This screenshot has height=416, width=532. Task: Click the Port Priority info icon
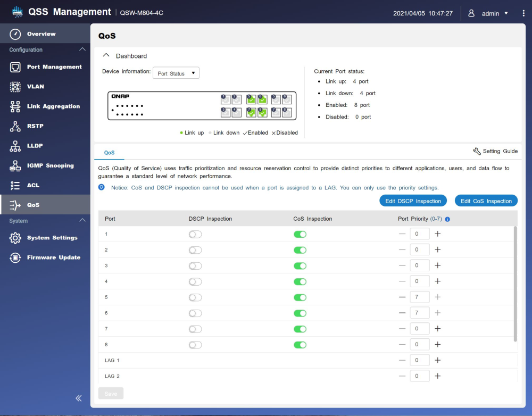click(447, 219)
